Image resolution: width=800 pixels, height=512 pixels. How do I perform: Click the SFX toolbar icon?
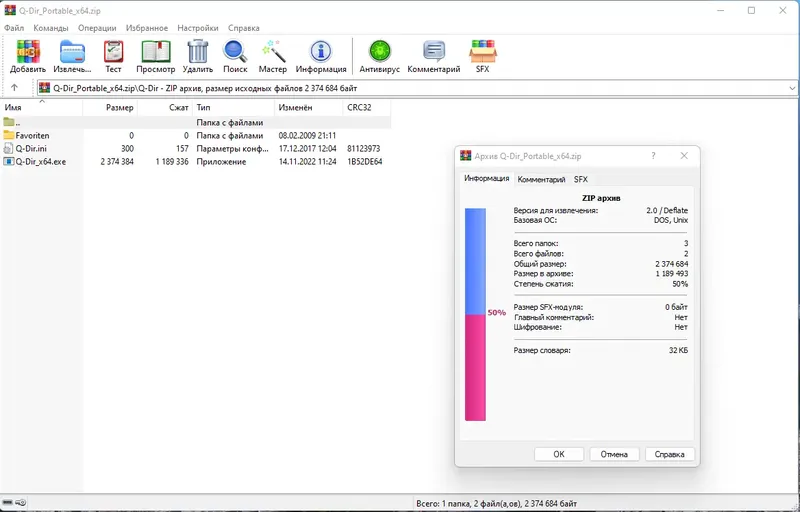[x=483, y=52]
